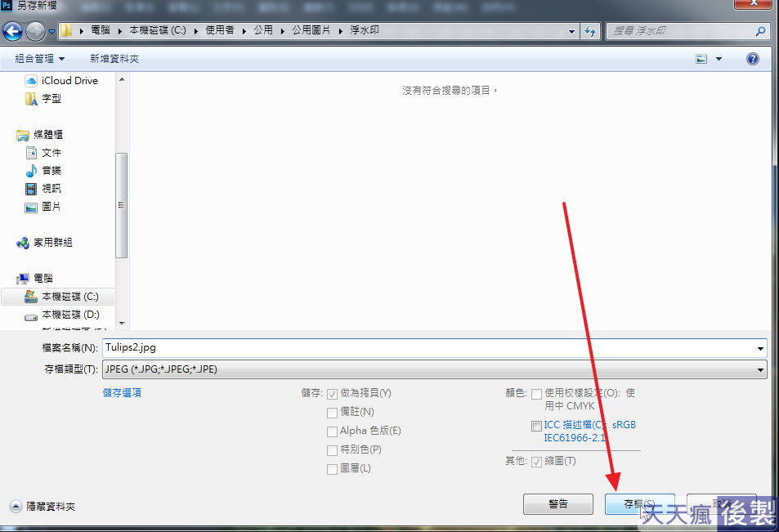Image resolution: width=779 pixels, height=532 pixels.
Task: Click the change view icon
Action: [701, 59]
